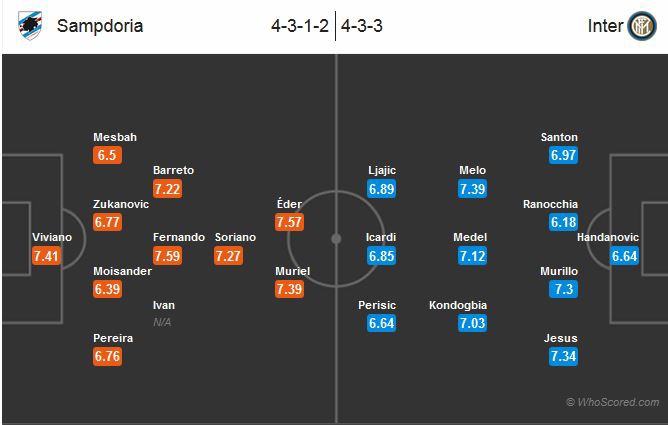Click Soriano's 7.27 rating badge
The height and width of the screenshot is (425, 668).
[230, 256]
